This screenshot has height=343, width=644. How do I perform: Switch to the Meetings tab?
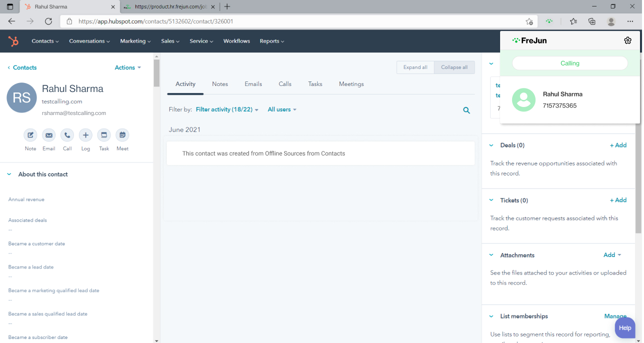point(351,84)
